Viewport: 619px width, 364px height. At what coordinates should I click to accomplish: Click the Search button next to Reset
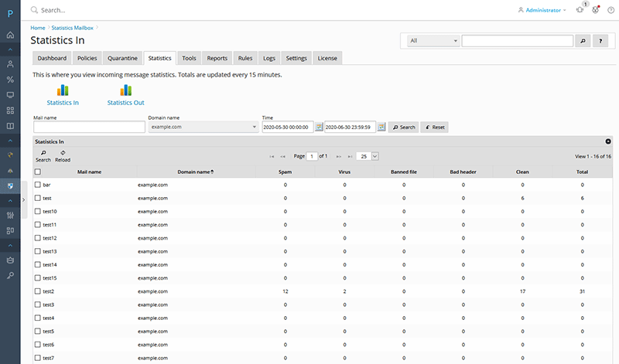[x=403, y=127]
